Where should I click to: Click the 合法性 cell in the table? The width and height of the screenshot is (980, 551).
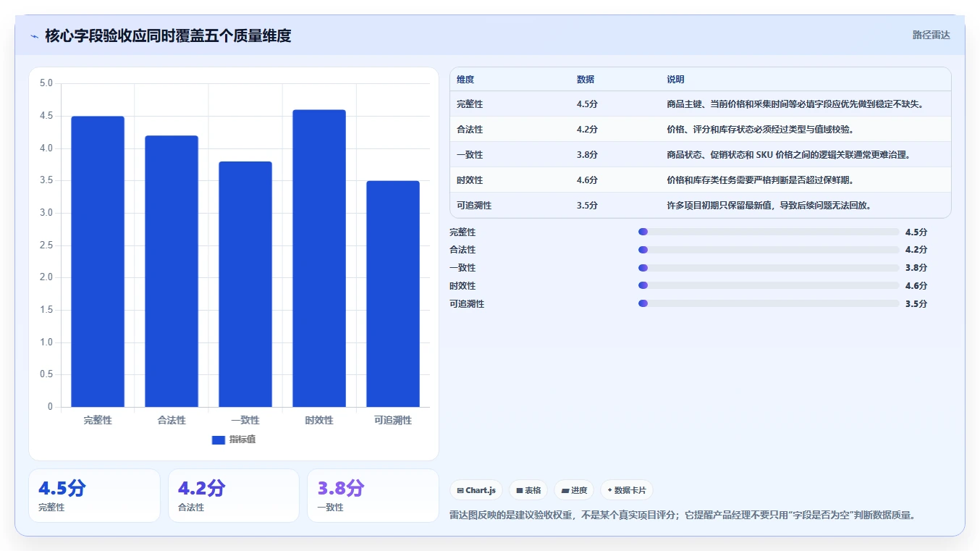(x=470, y=130)
